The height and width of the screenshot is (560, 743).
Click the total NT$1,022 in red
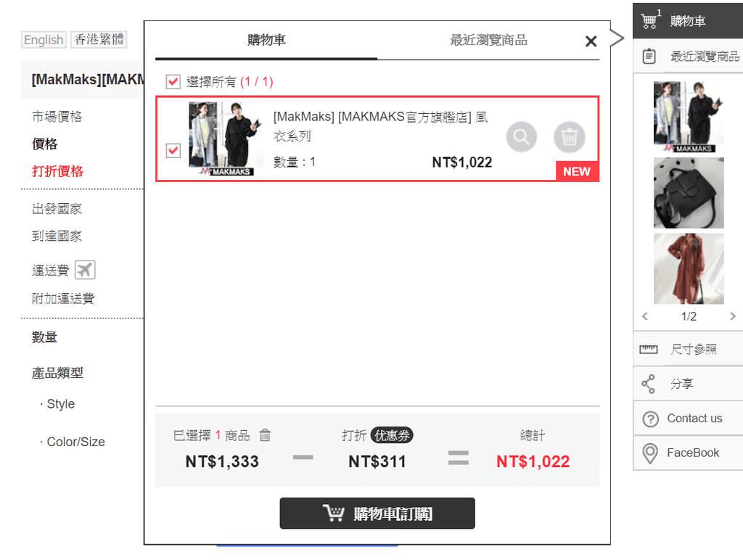click(533, 461)
